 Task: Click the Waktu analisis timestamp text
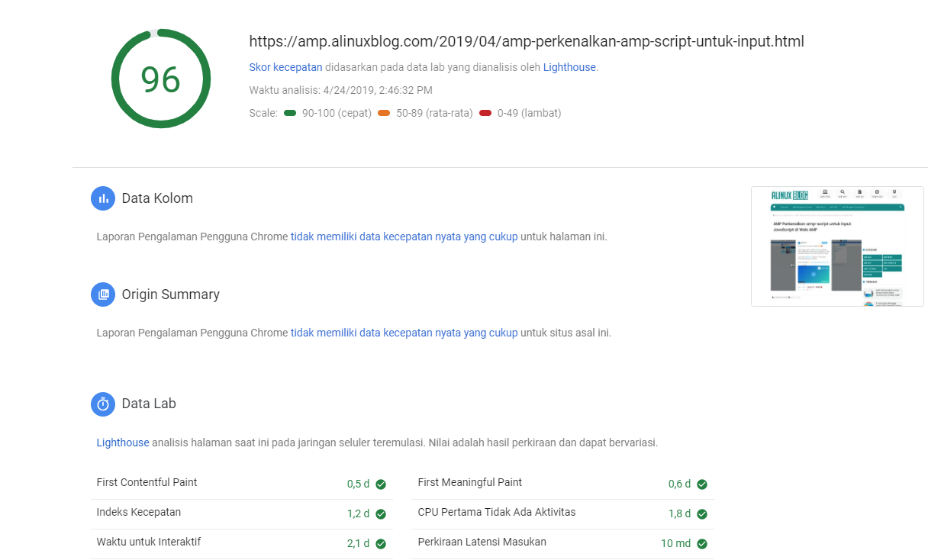(x=340, y=90)
